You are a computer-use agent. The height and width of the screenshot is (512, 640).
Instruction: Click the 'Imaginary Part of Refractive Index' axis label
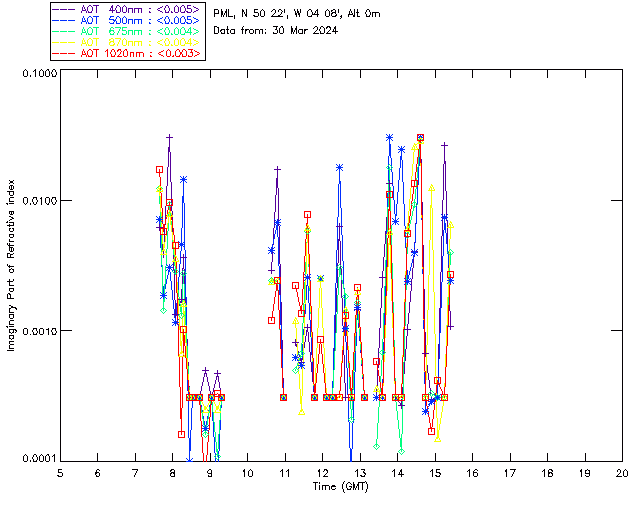12,266
